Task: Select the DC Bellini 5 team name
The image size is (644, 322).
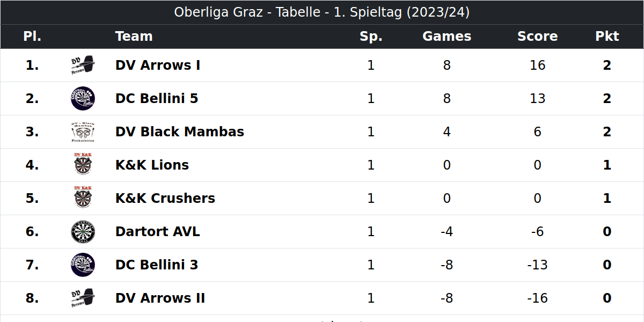Action: [157, 99]
